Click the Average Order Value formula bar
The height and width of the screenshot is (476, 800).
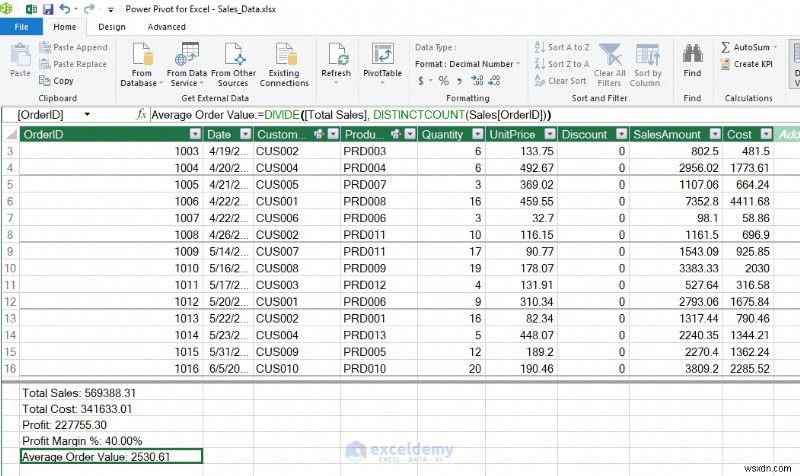pyautogui.click(x=474, y=115)
